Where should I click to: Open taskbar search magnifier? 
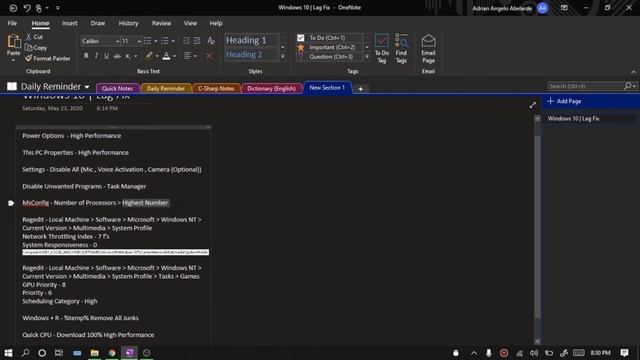point(25,353)
